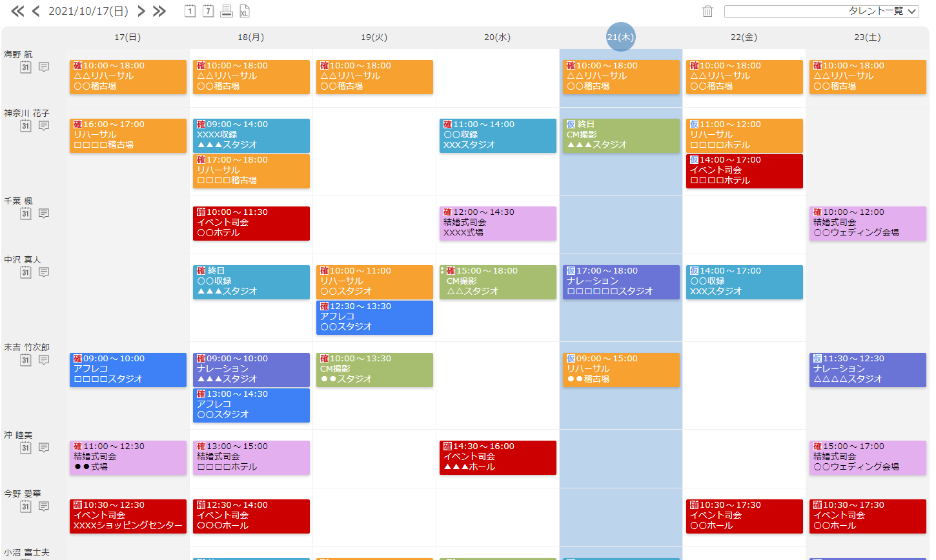Screen dimensions: 936x560
Task: Click the trash can icon
Action: [x=707, y=11]
